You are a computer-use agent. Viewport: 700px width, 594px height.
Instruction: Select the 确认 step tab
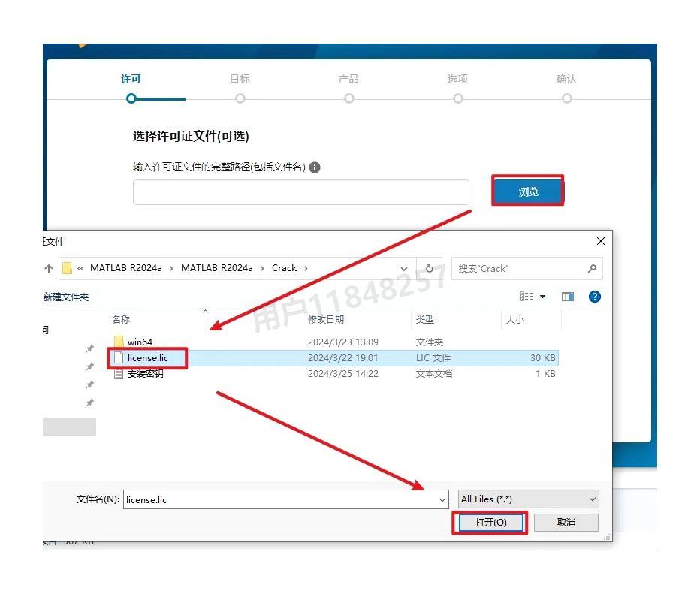click(566, 79)
